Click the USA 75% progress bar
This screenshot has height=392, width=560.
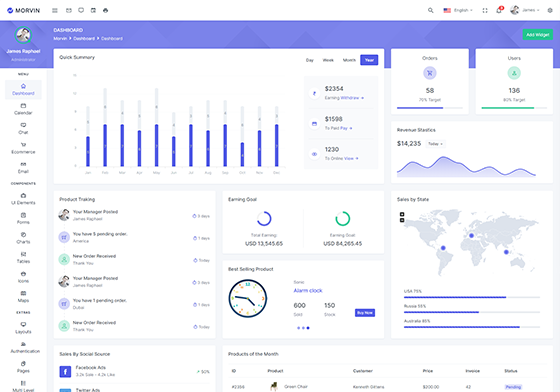click(x=471, y=297)
